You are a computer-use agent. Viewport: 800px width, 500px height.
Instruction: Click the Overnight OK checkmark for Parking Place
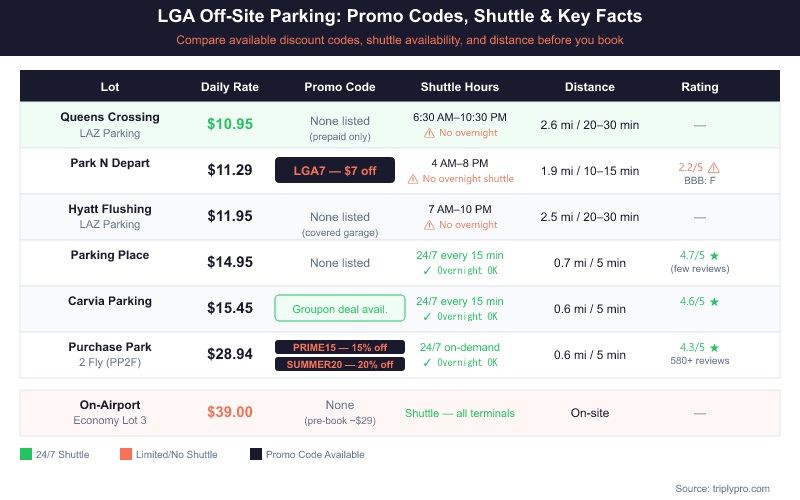click(427, 271)
